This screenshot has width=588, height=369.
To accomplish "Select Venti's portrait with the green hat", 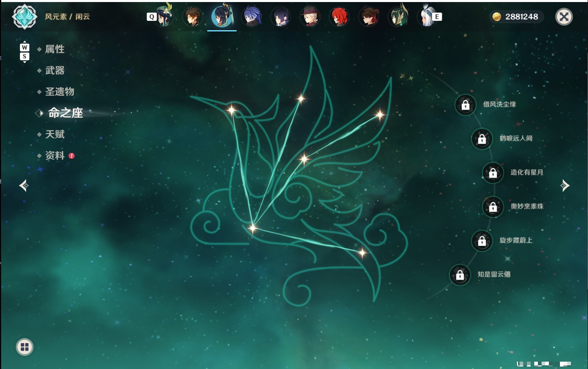I will tap(165, 15).
